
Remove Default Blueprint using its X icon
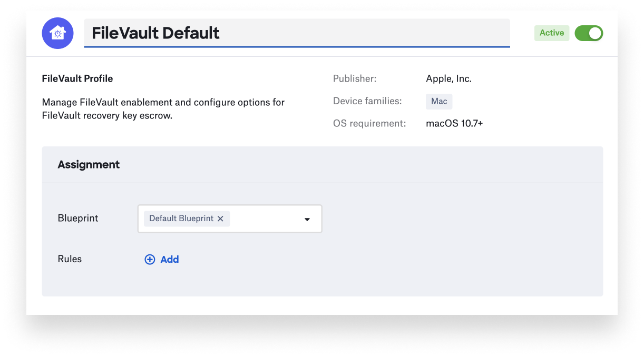(x=221, y=219)
